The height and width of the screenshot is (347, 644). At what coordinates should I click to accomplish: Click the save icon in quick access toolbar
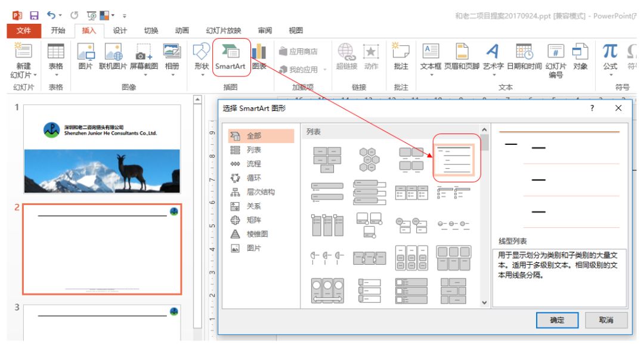pyautogui.click(x=34, y=15)
